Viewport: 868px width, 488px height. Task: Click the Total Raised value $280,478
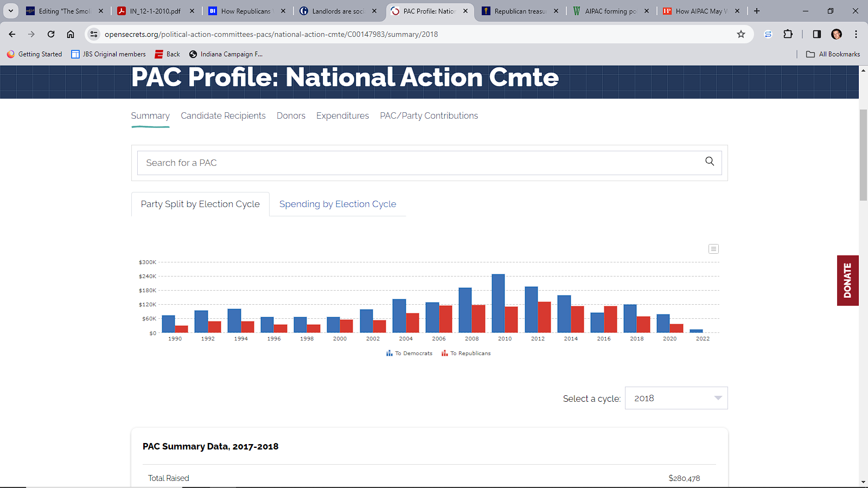(x=684, y=478)
